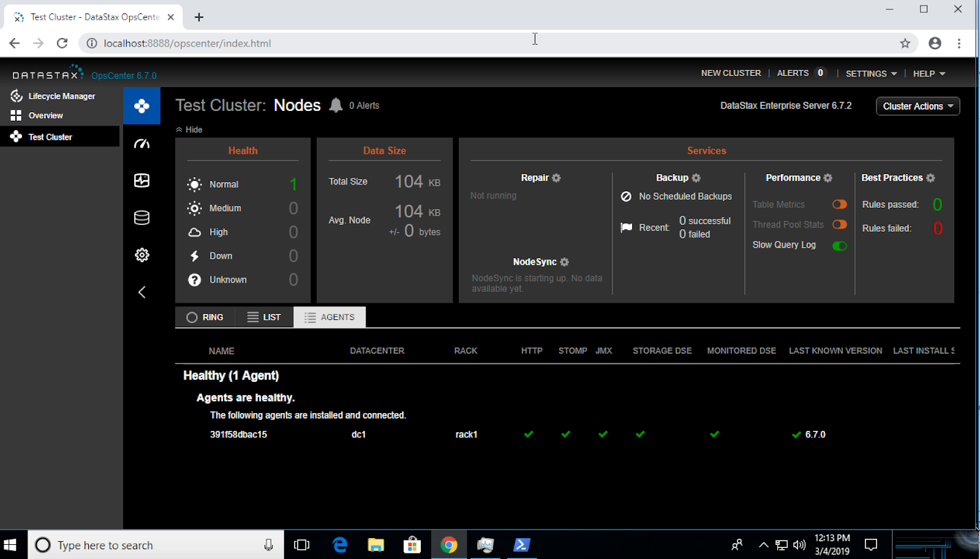Sort by the Name column header
980x559 pixels.
(222, 351)
